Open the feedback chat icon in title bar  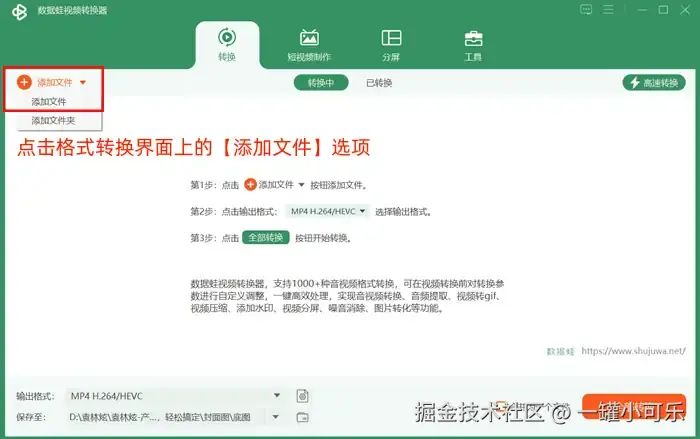586,9
